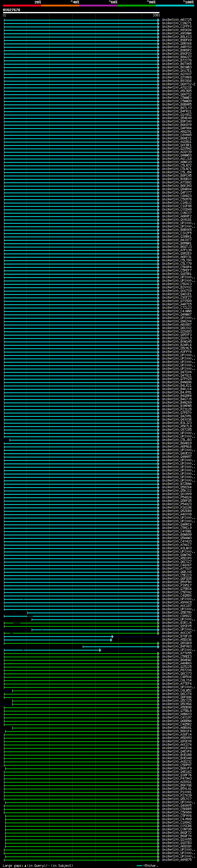This screenshot has height=868, width=197.
Task: Select hit UniRef100_Q6FQQ6
Action: click(177, 697)
